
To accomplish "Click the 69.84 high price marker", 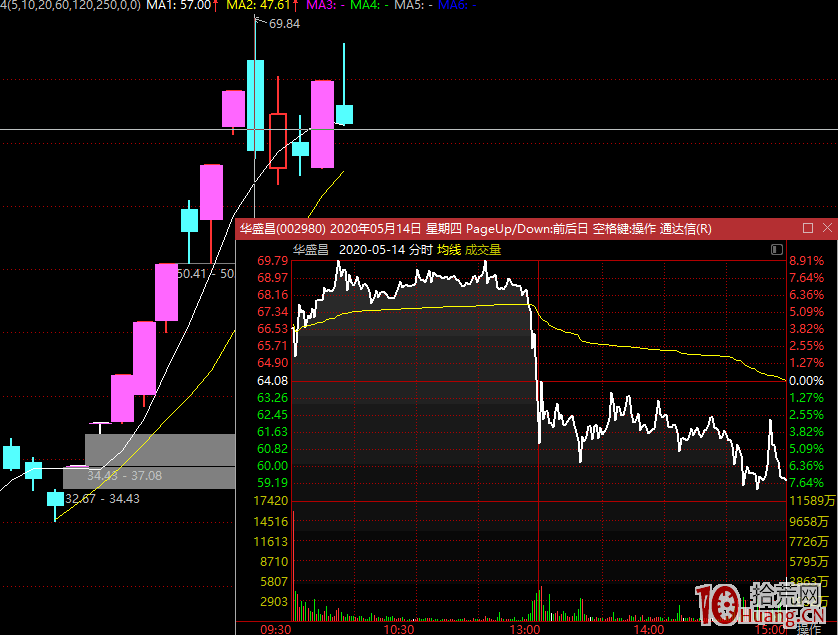I will point(284,24).
